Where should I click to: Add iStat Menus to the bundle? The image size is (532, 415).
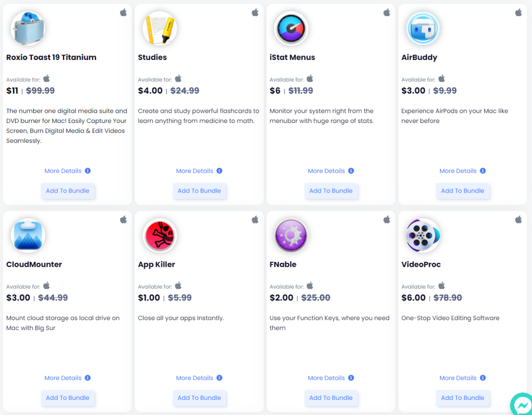pos(331,191)
